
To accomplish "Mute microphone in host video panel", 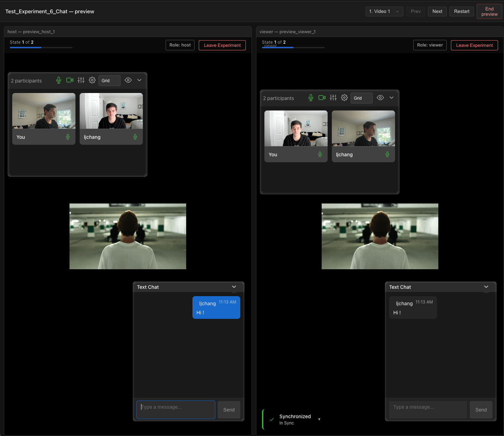I will [59, 80].
